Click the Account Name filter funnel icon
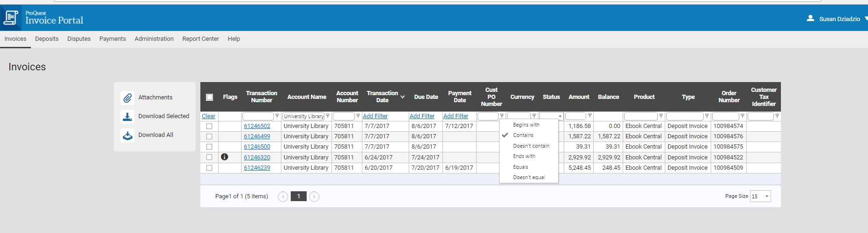The height and width of the screenshot is (233, 868). [328, 116]
